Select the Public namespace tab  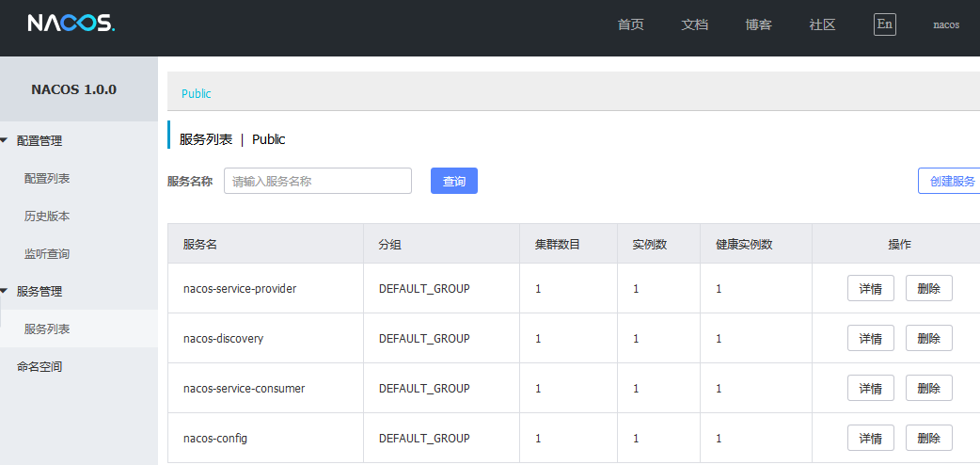(197, 94)
